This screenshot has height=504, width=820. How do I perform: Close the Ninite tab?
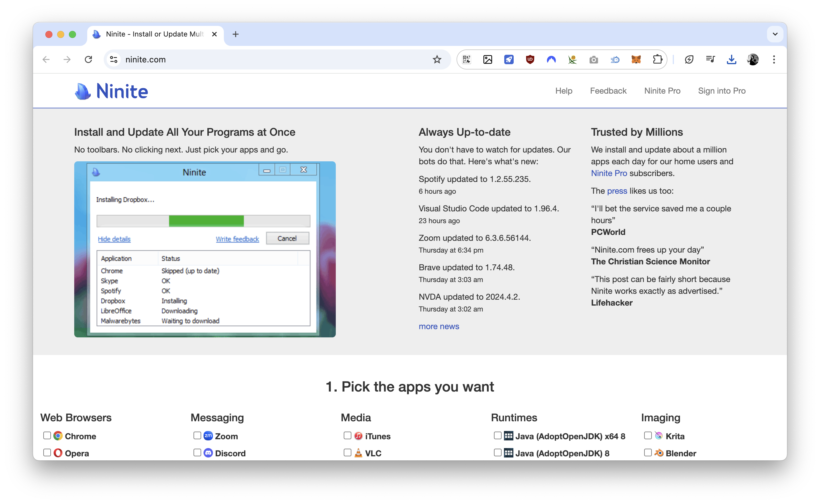point(214,34)
